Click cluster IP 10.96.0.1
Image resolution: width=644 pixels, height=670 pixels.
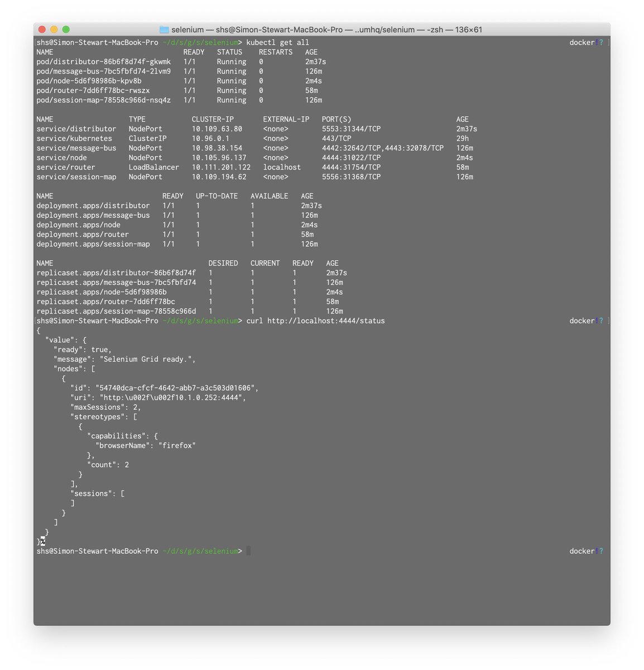pyautogui.click(x=211, y=138)
